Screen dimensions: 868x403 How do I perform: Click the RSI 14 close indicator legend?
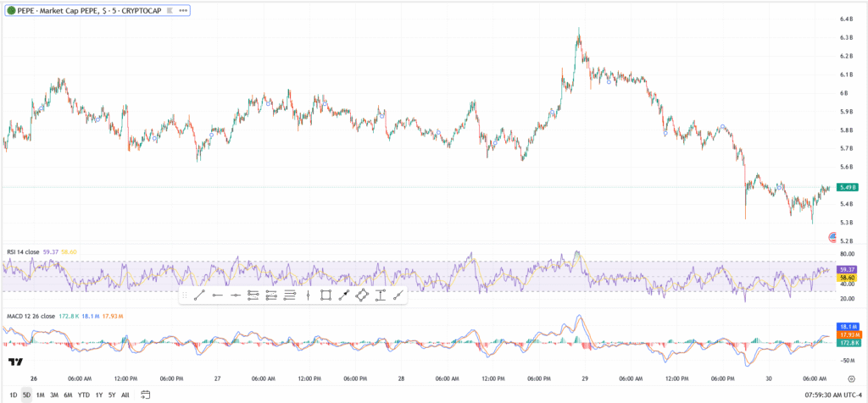click(23, 251)
